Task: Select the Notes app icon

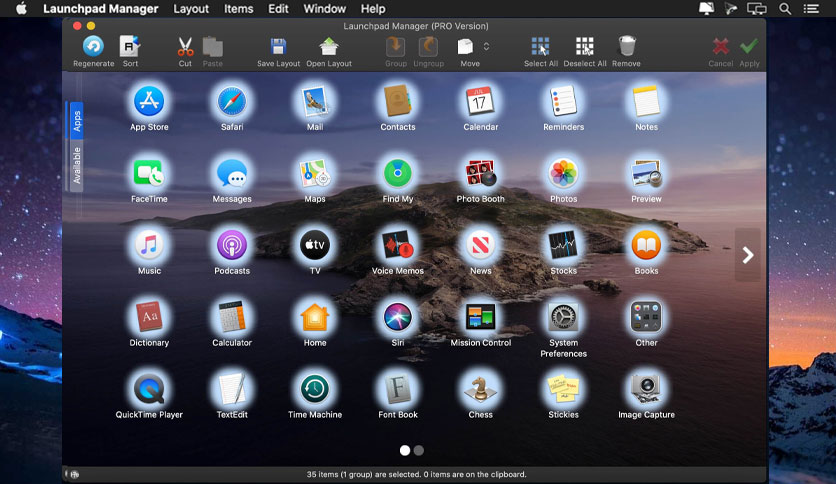Action: click(x=646, y=101)
